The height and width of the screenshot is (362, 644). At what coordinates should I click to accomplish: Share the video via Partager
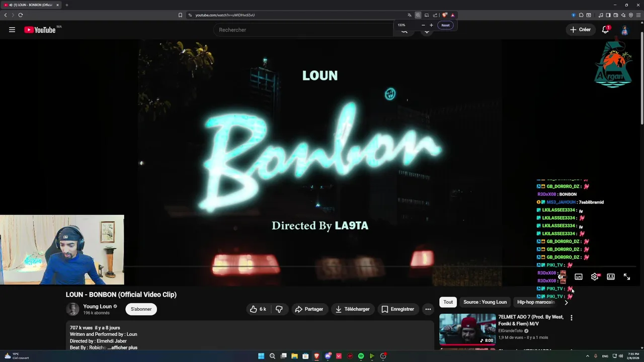pos(309,309)
